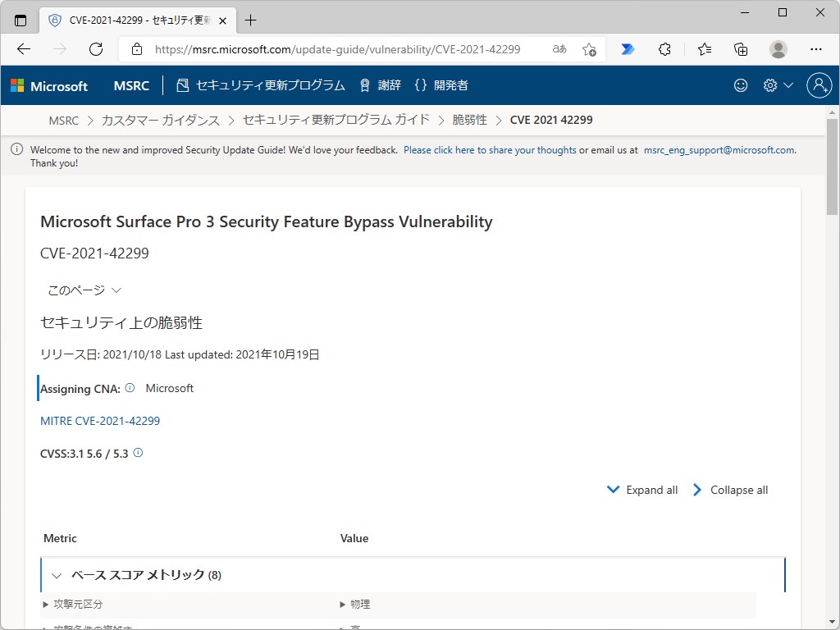Image resolution: width=840 pixels, height=630 pixels.
Task: Open a new browser tab
Action: point(251,20)
